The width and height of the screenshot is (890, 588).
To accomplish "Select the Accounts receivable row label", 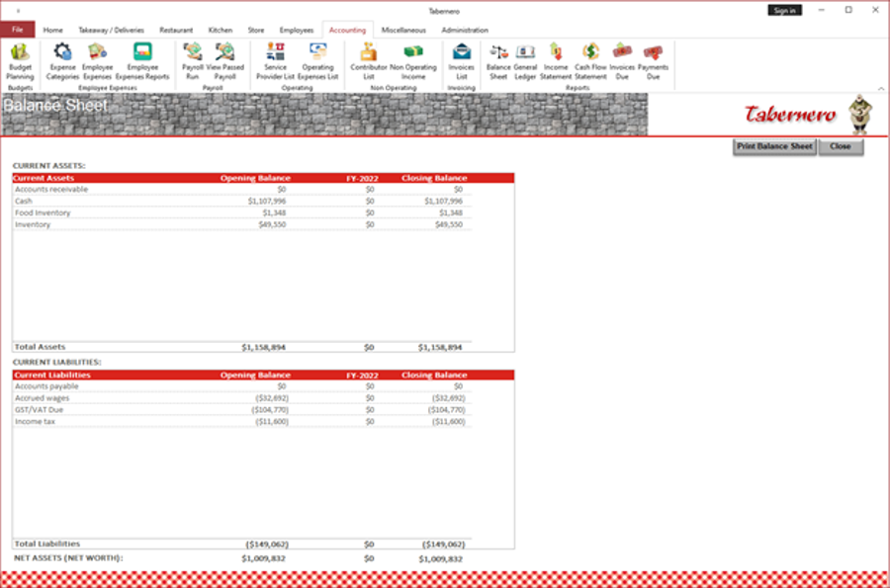I will (51, 190).
